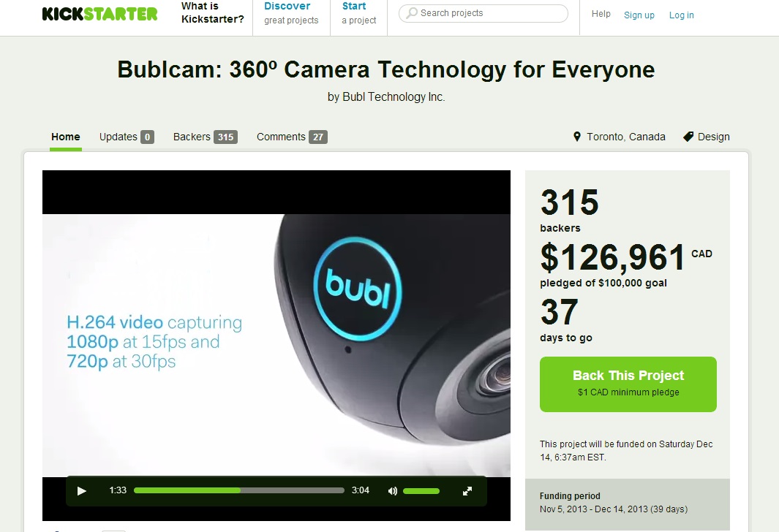Click Back This Project button

tap(628, 384)
